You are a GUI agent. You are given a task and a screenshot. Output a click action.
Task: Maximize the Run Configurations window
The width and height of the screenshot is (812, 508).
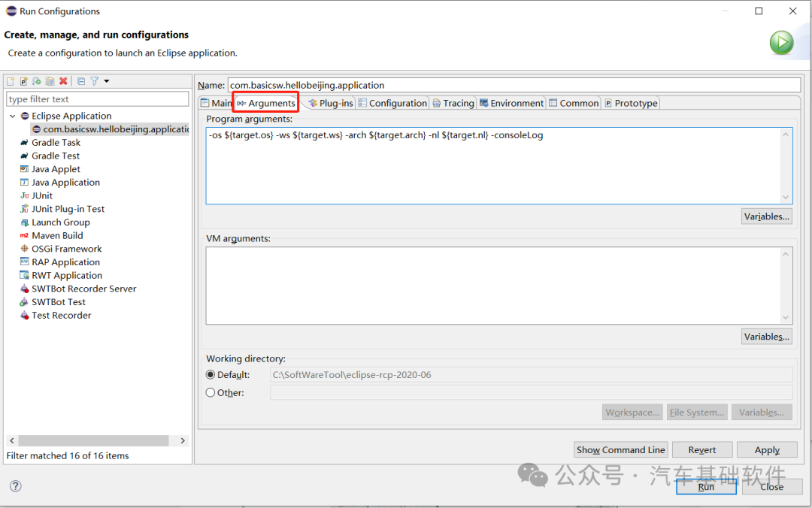pyautogui.click(x=759, y=11)
